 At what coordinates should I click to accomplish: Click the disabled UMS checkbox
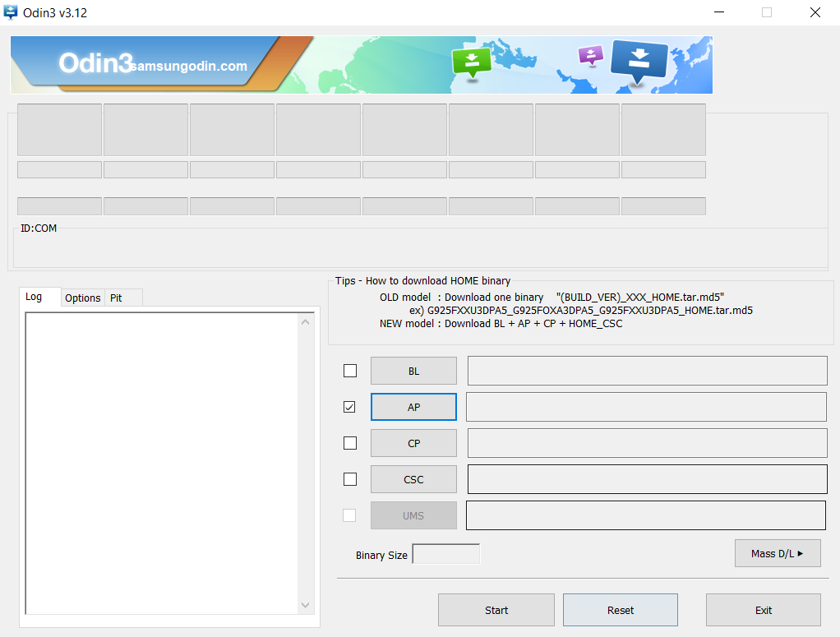click(349, 515)
